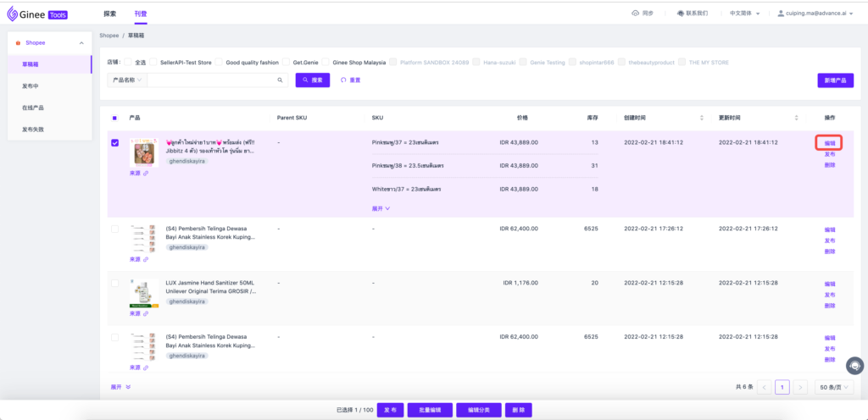This screenshot has height=420, width=868.
Task: Go to next page arrow in pagination
Action: point(800,387)
